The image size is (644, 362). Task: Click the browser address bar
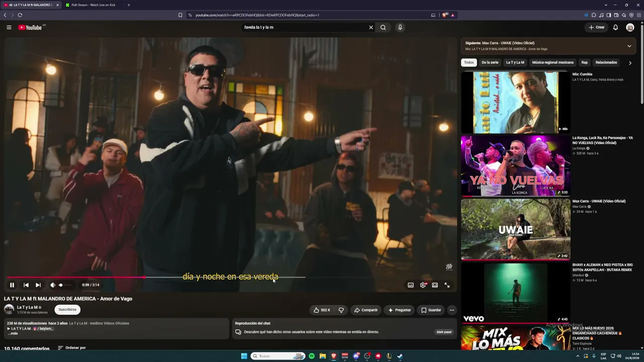click(307, 15)
